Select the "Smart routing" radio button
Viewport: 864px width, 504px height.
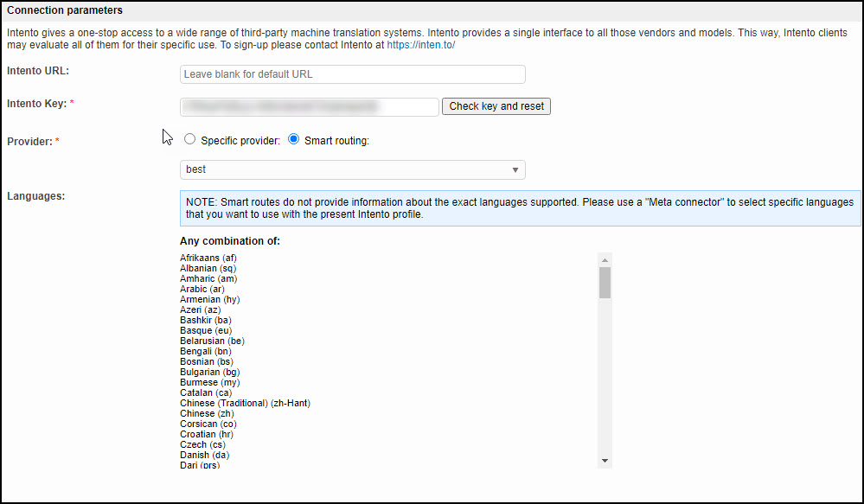coord(293,138)
